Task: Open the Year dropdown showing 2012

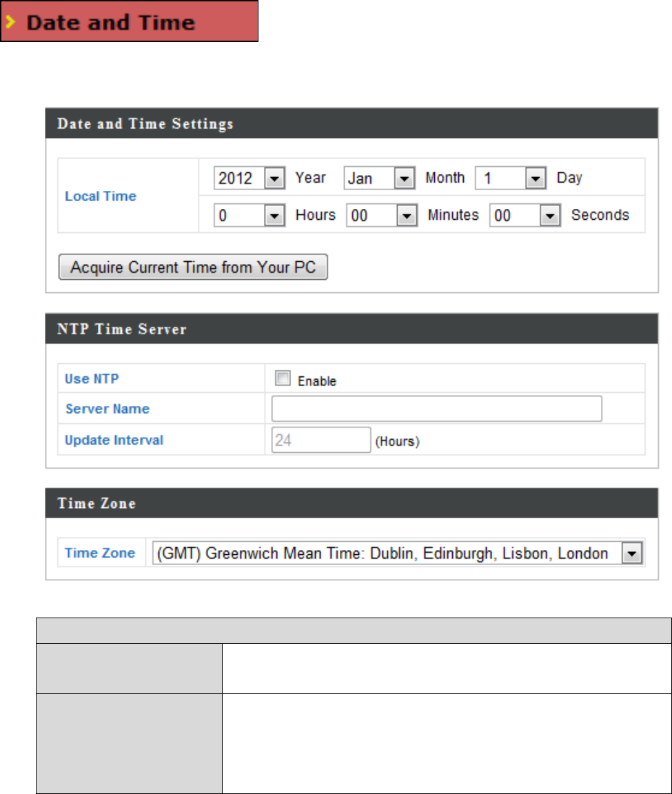Action: (250, 179)
